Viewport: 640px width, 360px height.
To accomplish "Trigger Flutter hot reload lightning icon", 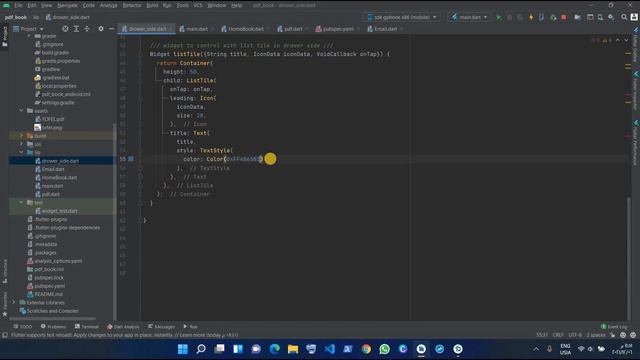I will 531,17.
